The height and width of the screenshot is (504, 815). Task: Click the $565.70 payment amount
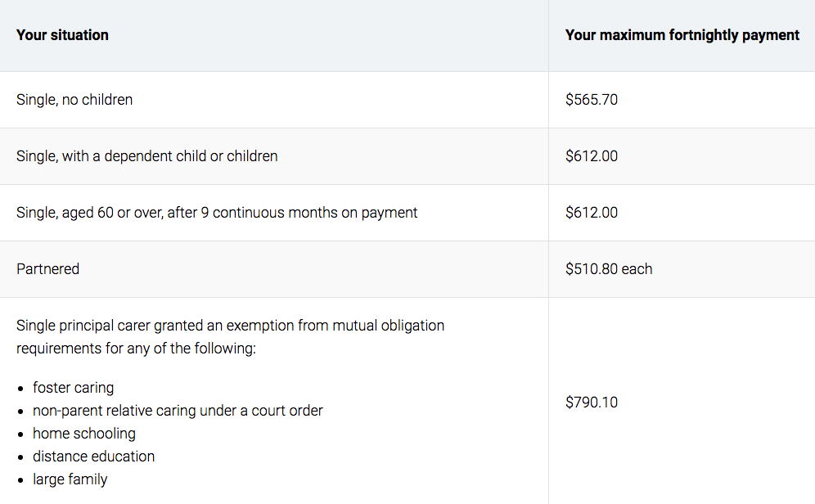point(592,100)
